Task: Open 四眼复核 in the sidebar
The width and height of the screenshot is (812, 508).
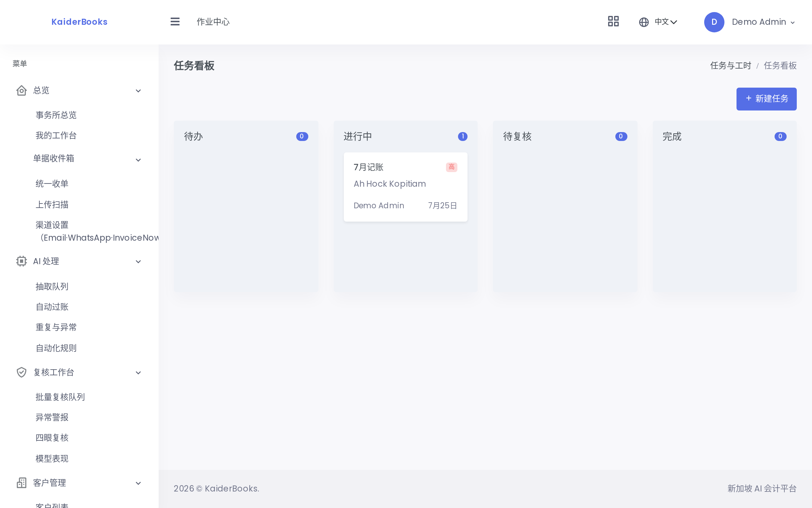Action: click(52, 438)
